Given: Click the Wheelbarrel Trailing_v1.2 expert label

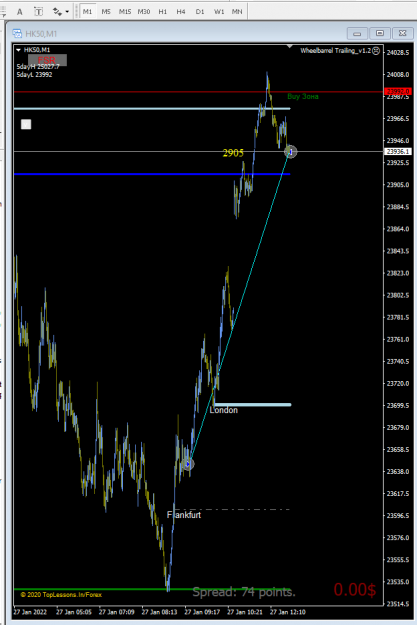Looking at the screenshot, I should tap(335, 51).
